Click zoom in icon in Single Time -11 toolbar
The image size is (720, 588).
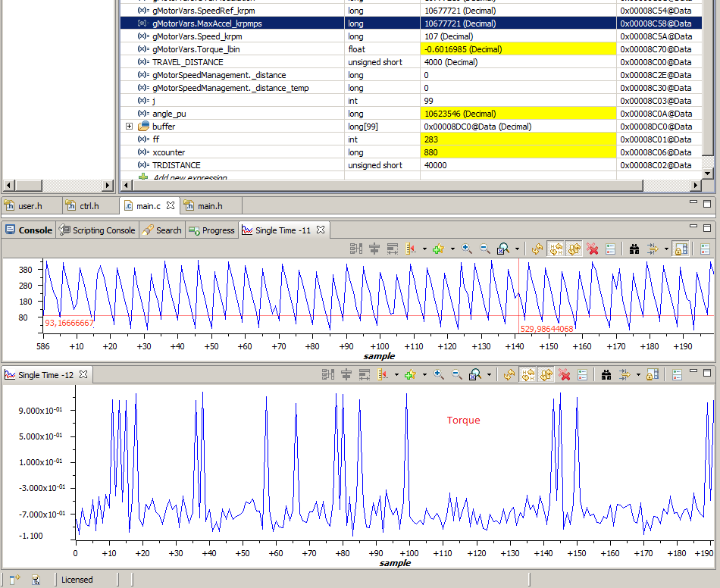point(467,249)
